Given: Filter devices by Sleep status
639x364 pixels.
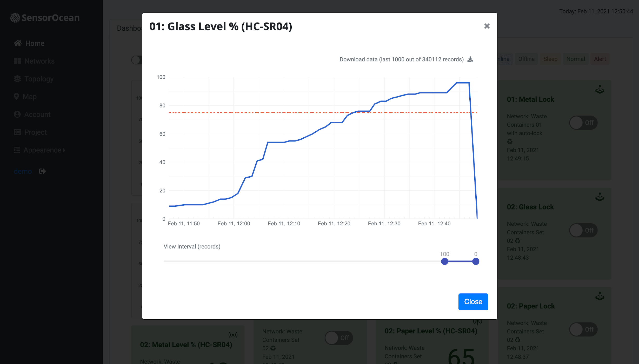Looking at the screenshot, I should pos(550,59).
